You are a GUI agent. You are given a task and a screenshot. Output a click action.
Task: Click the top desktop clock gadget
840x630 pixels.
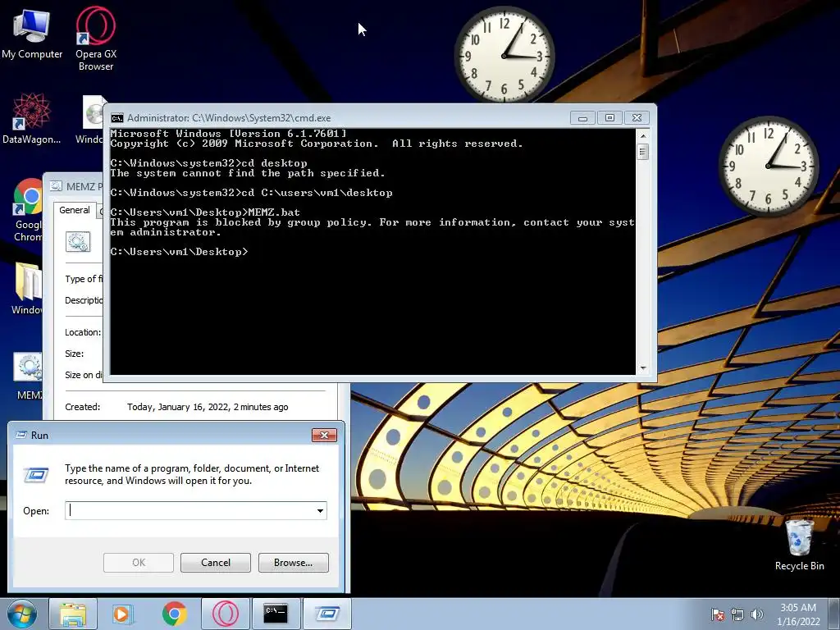(504, 55)
